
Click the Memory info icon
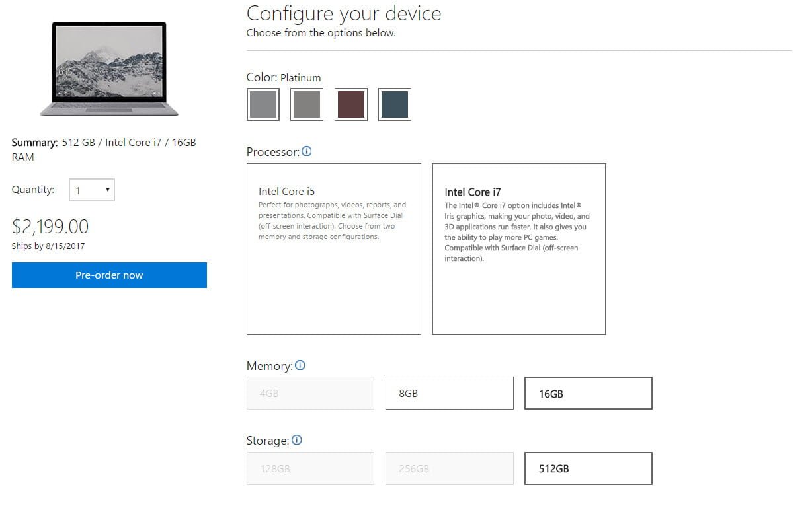(x=300, y=365)
